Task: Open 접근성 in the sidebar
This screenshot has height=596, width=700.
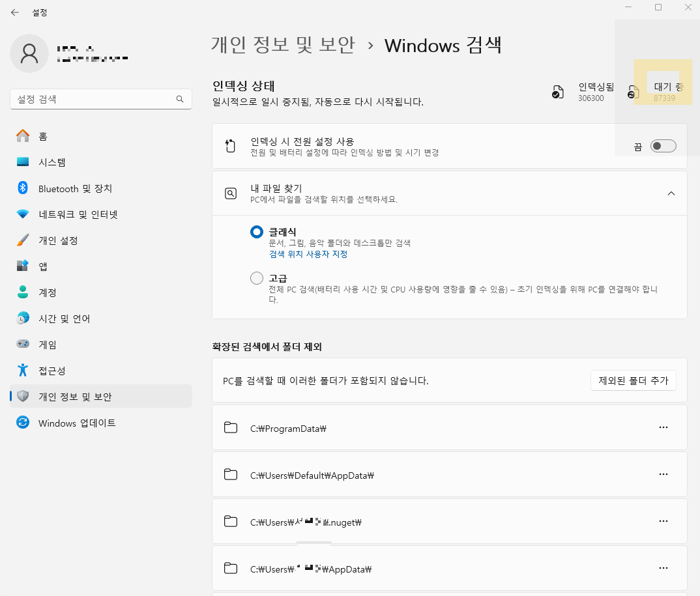Action: click(101, 370)
